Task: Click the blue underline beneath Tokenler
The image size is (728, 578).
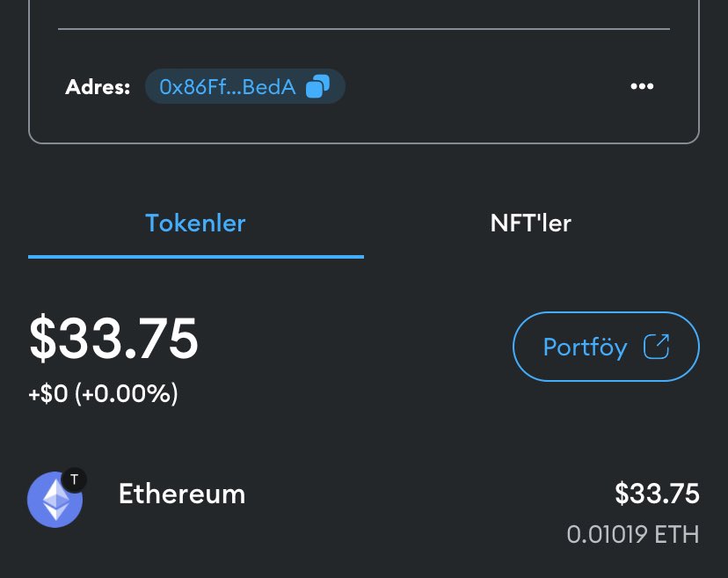Action: click(196, 257)
